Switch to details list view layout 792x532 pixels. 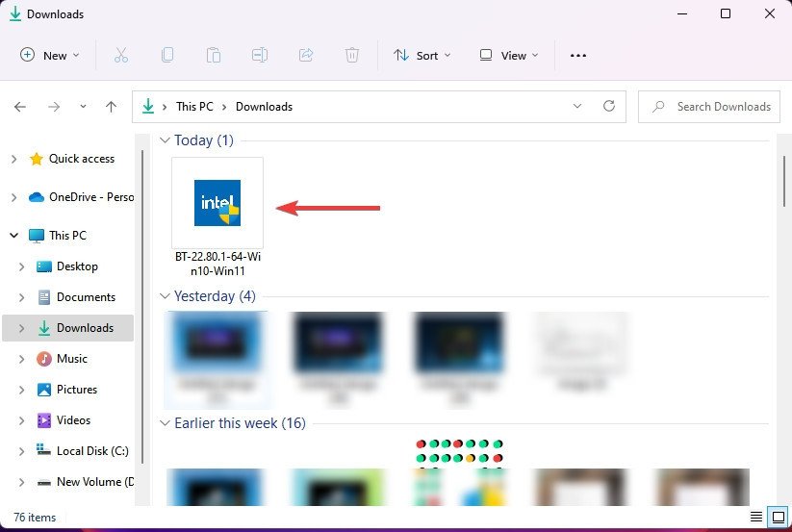coord(756,518)
